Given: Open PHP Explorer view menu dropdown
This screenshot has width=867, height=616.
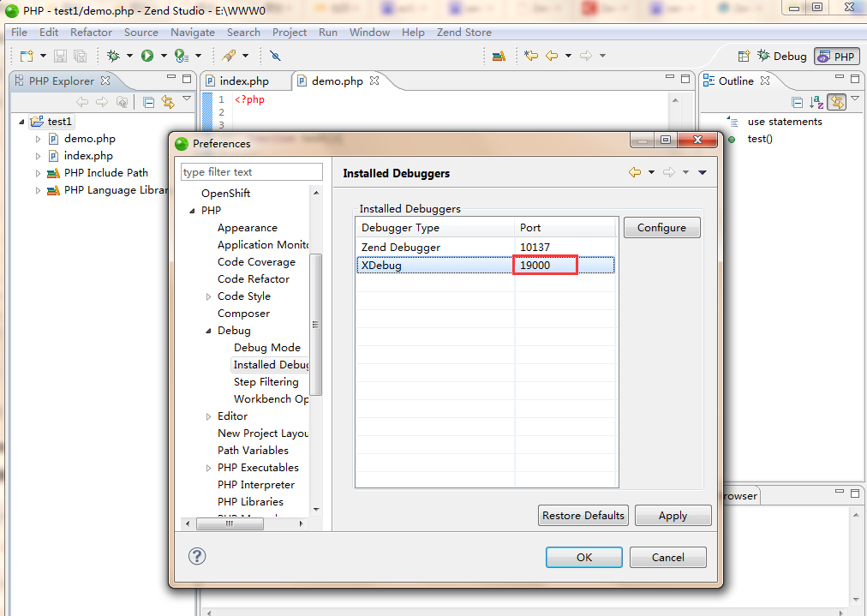Looking at the screenshot, I should [187, 99].
